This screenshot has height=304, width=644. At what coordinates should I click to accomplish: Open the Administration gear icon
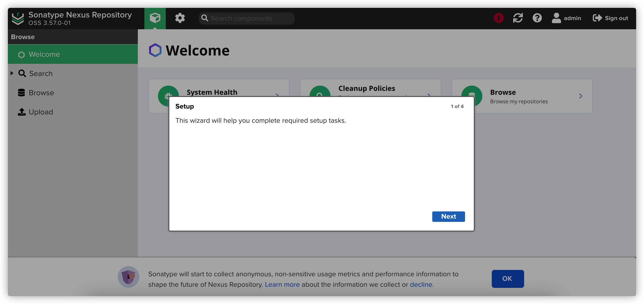tap(180, 18)
